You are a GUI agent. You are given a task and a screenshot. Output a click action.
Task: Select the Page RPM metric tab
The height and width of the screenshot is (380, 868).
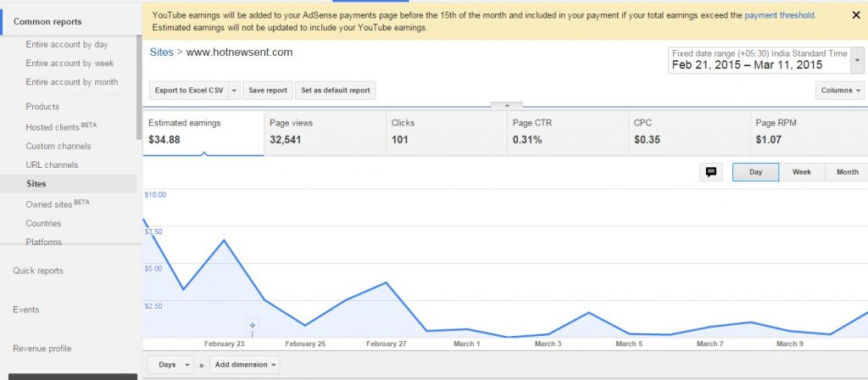pos(810,132)
